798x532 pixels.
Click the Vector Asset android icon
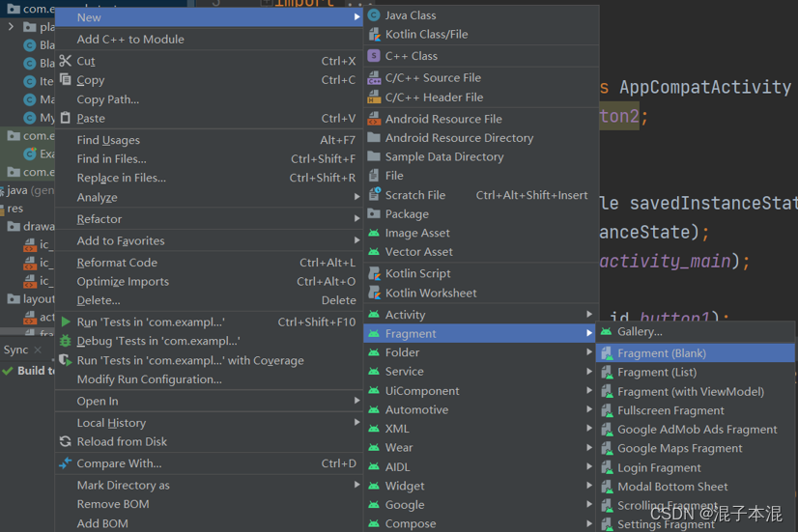click(374, 252)
